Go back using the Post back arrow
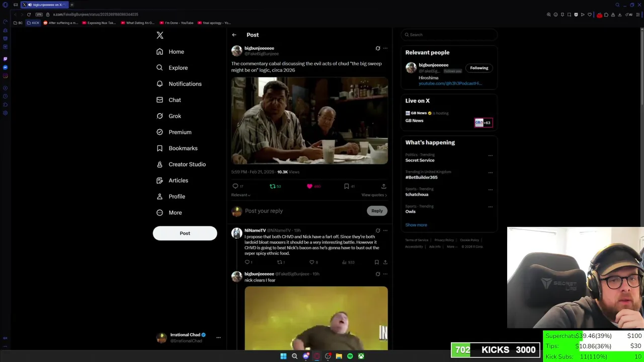This screenshot has height=362, width=644. pyautogui.click(x=234, y=35)
